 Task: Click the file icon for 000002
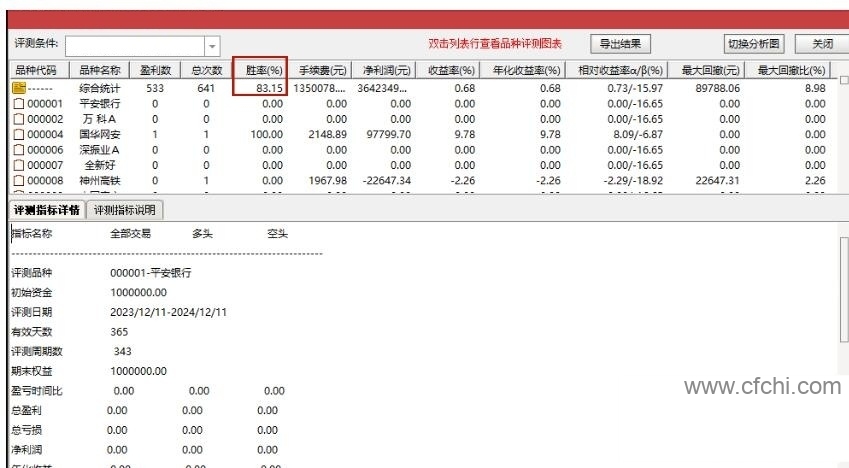(x=19, y=119)
